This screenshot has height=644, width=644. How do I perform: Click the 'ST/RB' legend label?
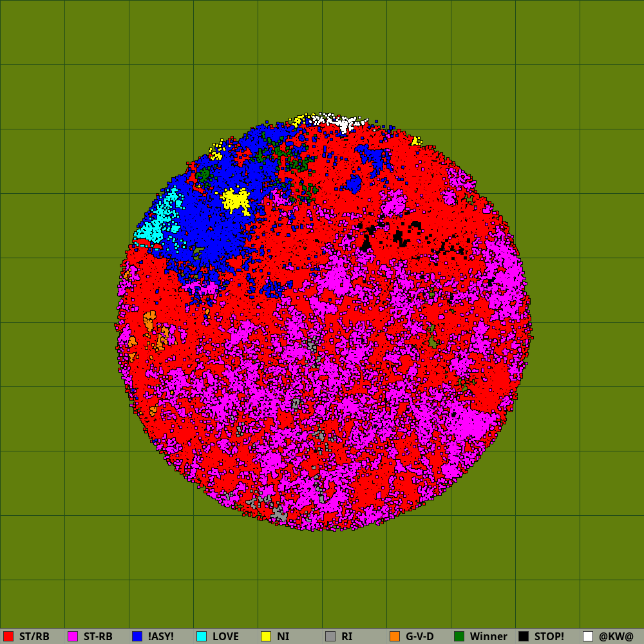[34, 637]
